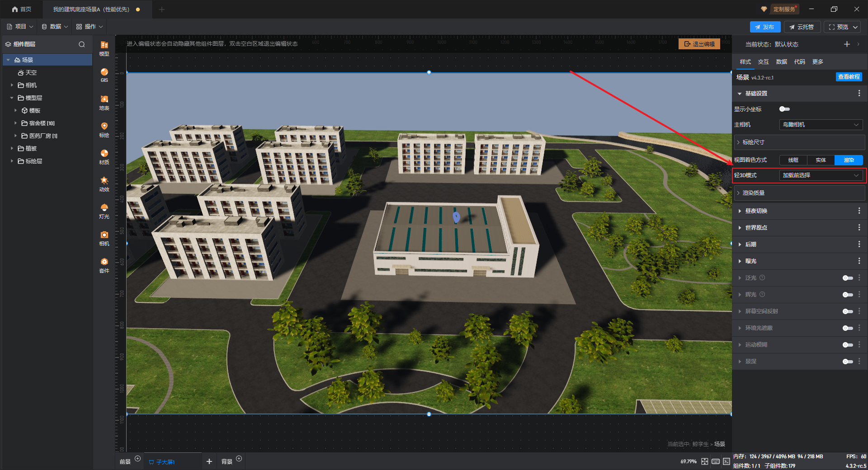Open the 查看教程 tutorial link
Viewport: 868px width, 470px height.
pos(849,77)
